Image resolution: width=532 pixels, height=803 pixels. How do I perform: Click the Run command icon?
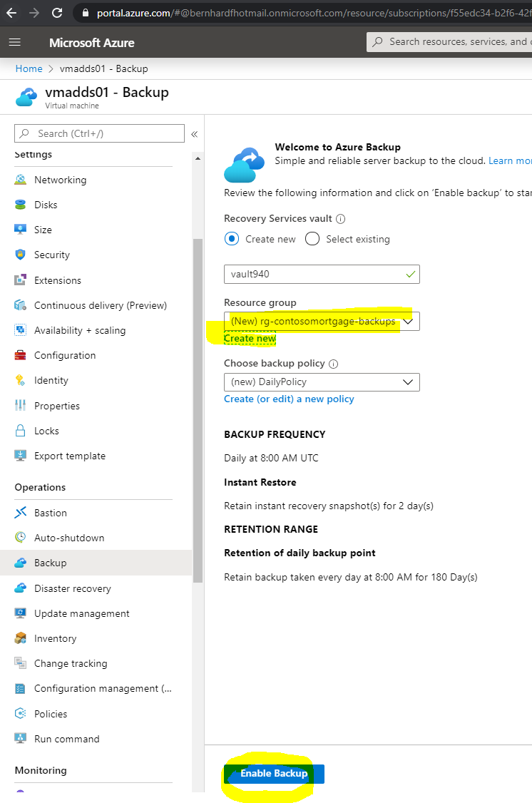pyautogui.click(x=21, y=739)
